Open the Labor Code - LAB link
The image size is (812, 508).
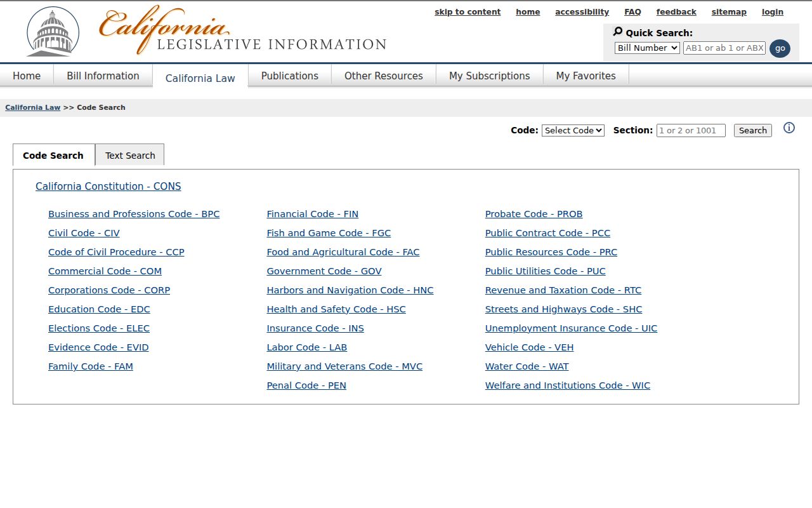[x=307, y=347]
